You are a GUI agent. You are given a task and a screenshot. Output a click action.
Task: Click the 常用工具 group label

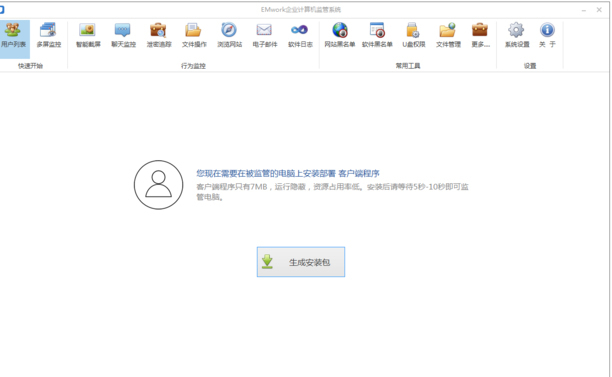408,66
